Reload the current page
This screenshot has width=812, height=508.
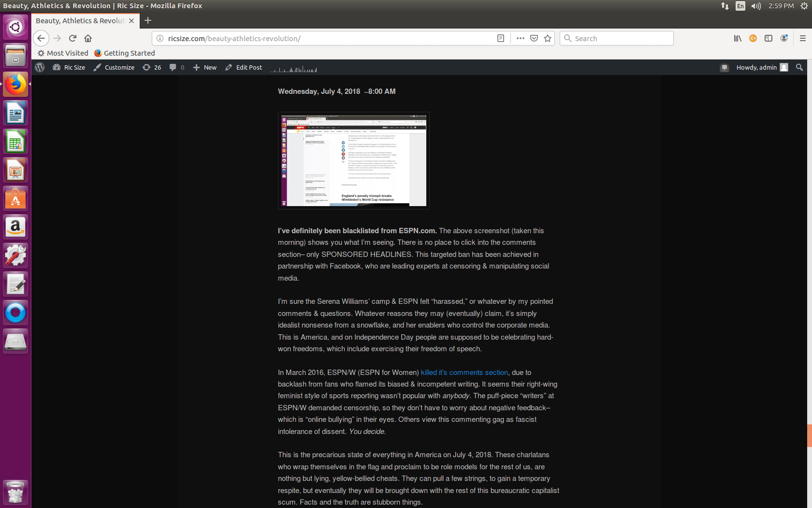coord(72,38)
